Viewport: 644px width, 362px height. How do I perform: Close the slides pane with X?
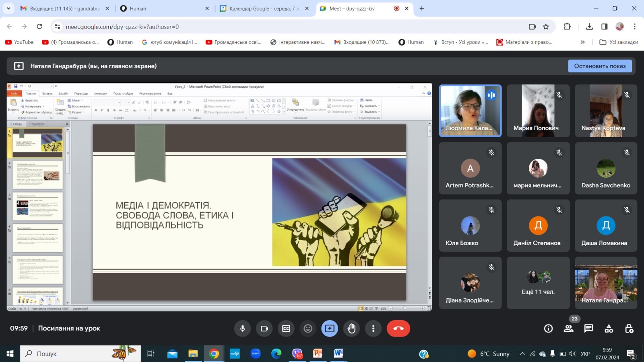(67, 124)
